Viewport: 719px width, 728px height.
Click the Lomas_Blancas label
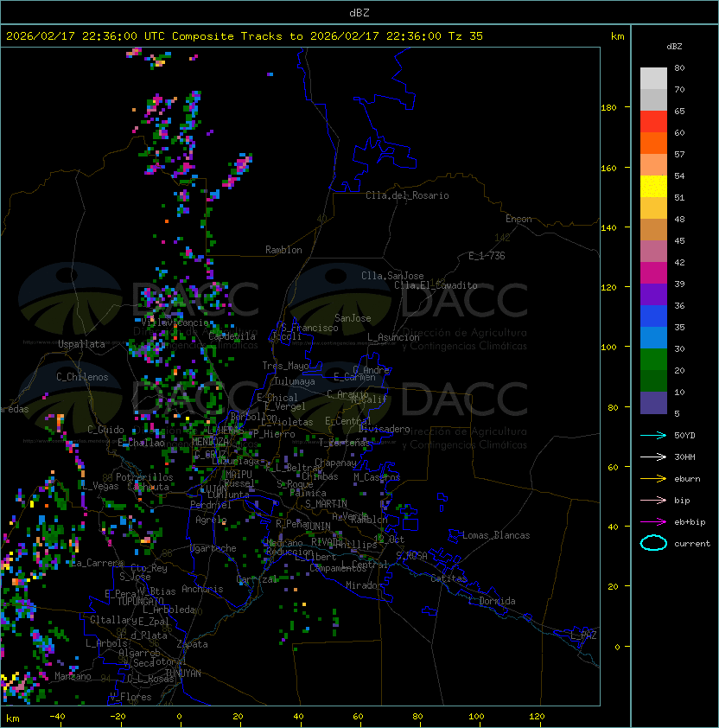pos(496,535)
